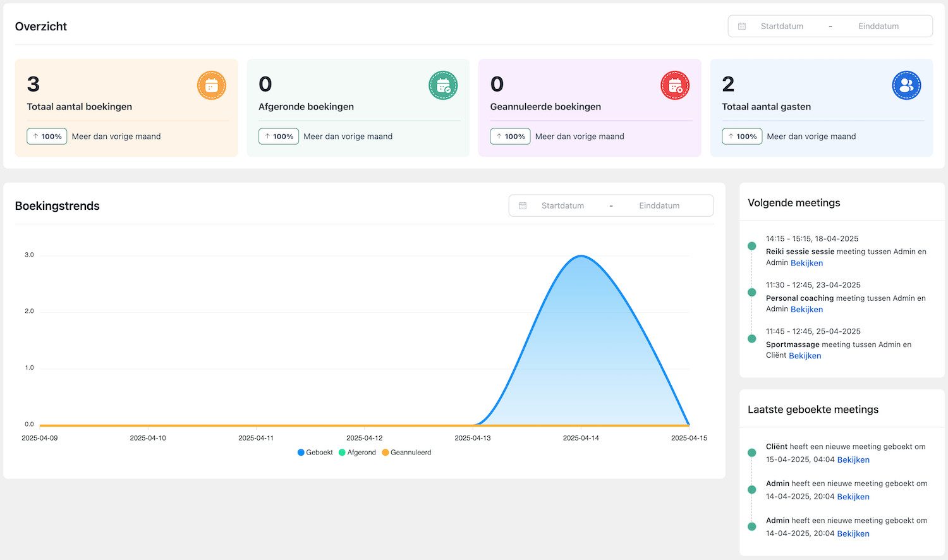Toggle the Geboekt series in chart legend
This screenshot has width=948, height=560.
coord(315,453)
